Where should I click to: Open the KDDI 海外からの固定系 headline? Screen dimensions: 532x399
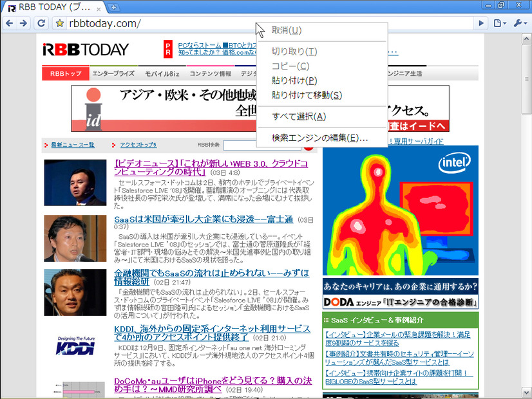pos(212,333)
